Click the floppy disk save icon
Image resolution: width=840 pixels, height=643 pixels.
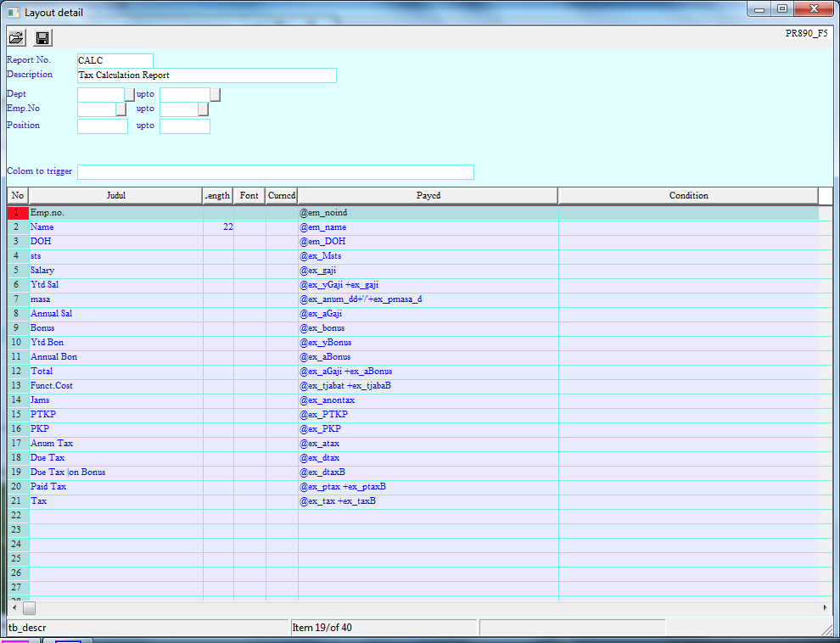(42, 37)
